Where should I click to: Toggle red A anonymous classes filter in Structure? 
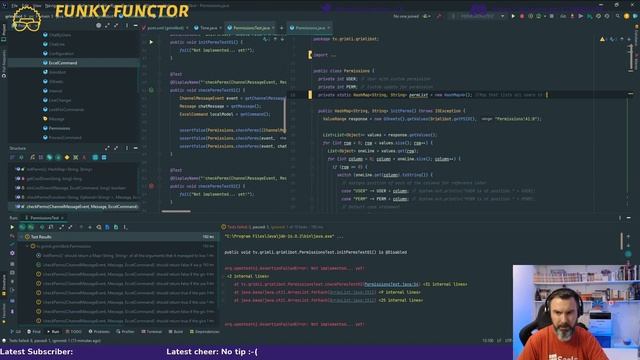pyautogui.click(x=84, y=157)
